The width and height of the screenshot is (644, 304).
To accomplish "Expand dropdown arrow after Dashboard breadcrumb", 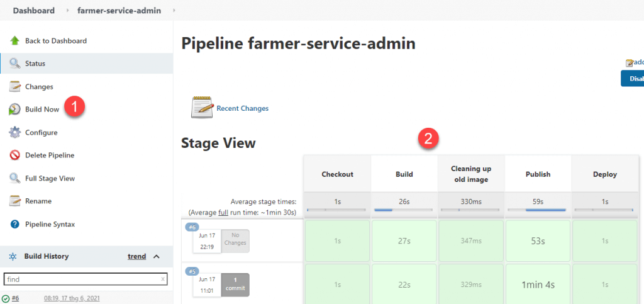I will pos(67,10).
